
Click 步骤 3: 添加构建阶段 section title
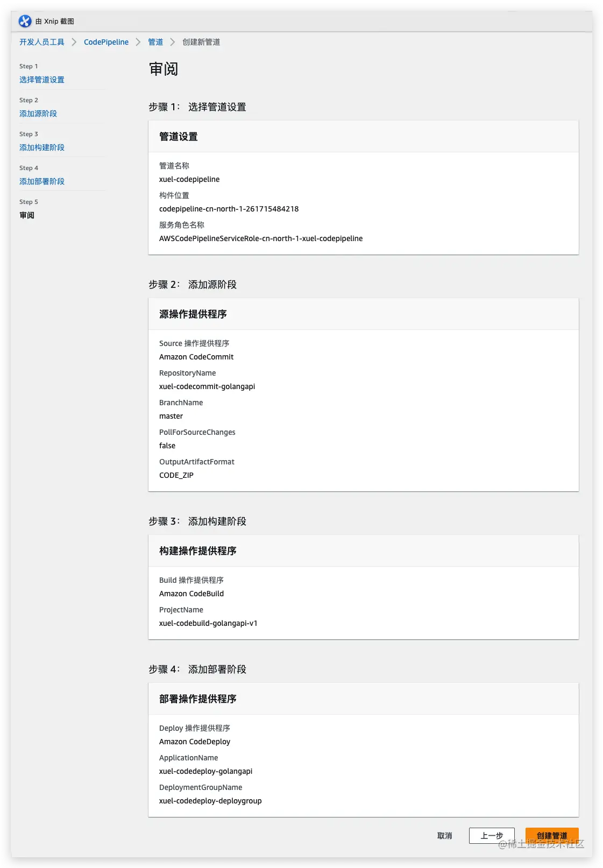[x=197, y=521]
